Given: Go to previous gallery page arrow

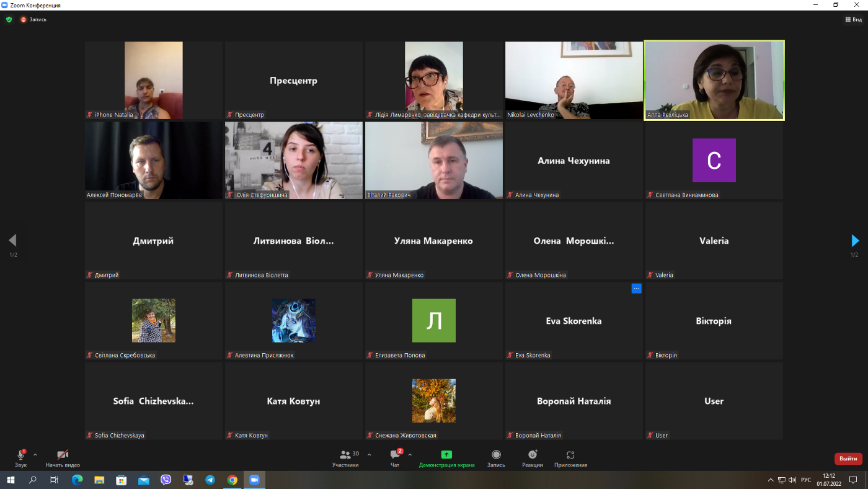Looking at the screenshot, I should pyautogui.click(x=12, y=240).
